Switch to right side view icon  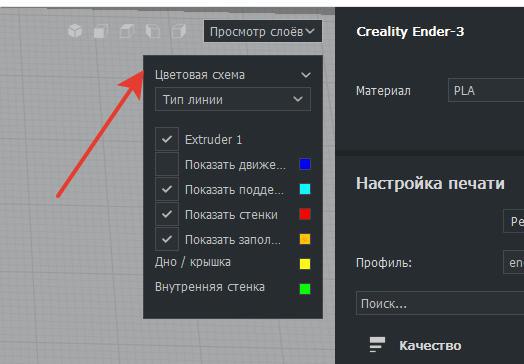[178, 31]
